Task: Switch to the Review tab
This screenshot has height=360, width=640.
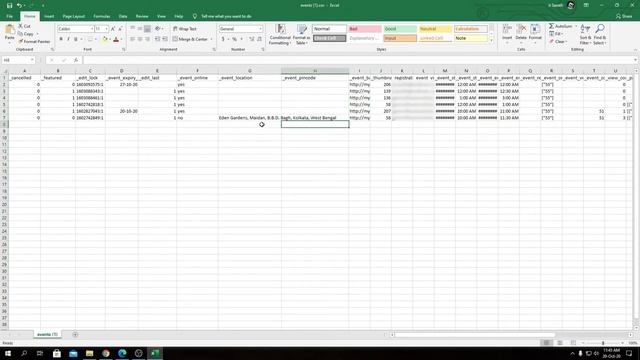Action: tap(142, 16)
